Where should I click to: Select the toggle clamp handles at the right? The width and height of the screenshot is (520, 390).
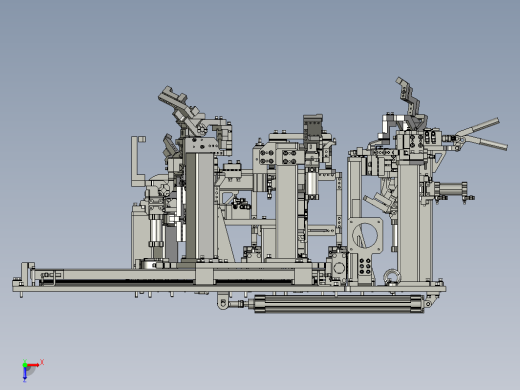click(482, 134)
